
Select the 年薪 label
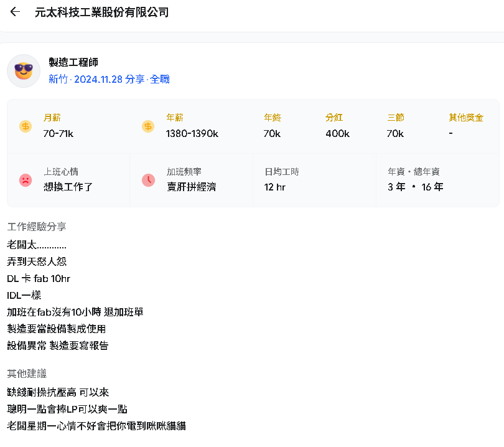coord(175,118)
